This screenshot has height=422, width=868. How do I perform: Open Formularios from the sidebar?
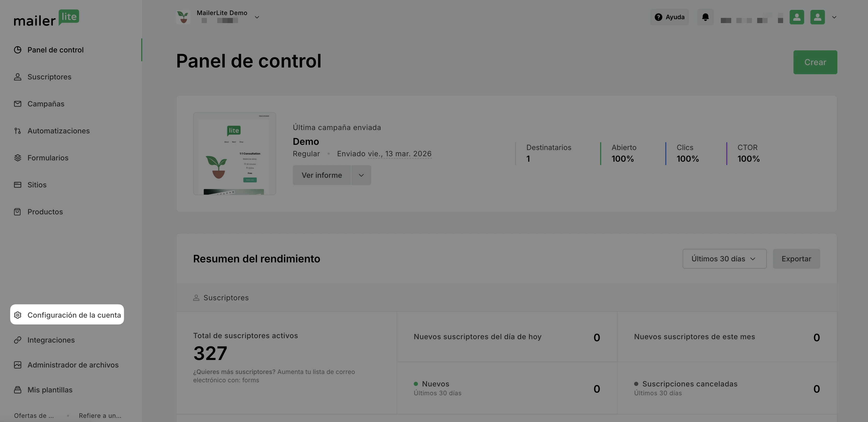tap(48, 158)
